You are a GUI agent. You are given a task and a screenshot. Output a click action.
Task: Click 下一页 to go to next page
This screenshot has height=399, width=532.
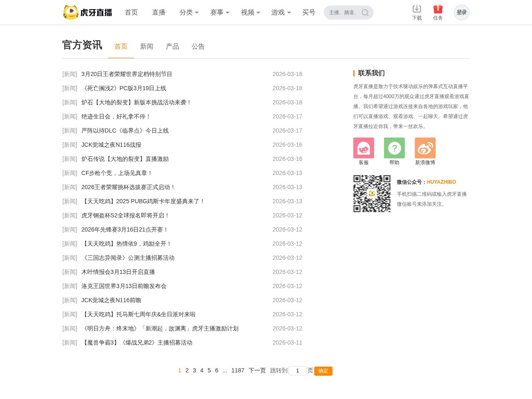pos(257,370)
